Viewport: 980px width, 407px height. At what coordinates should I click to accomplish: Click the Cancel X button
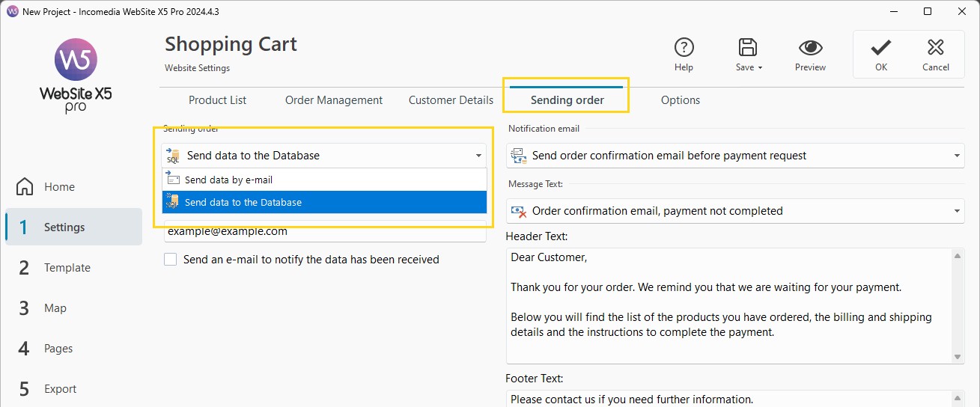tap(936, 54)
